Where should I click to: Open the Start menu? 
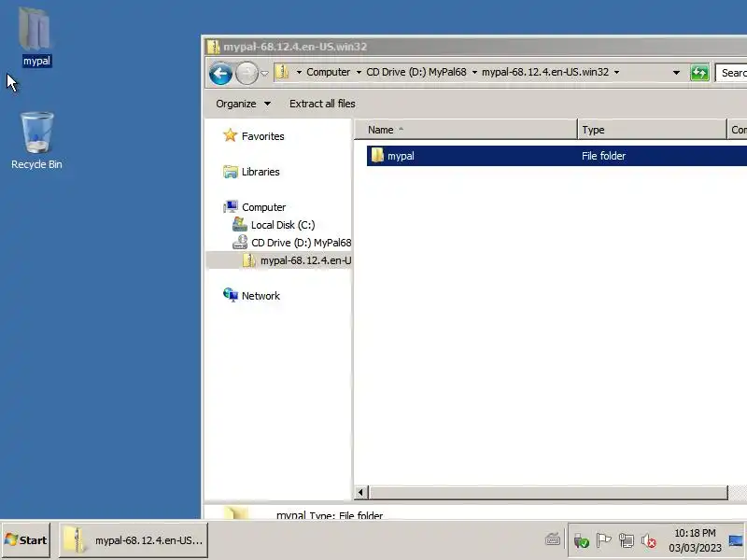[26, 540]
